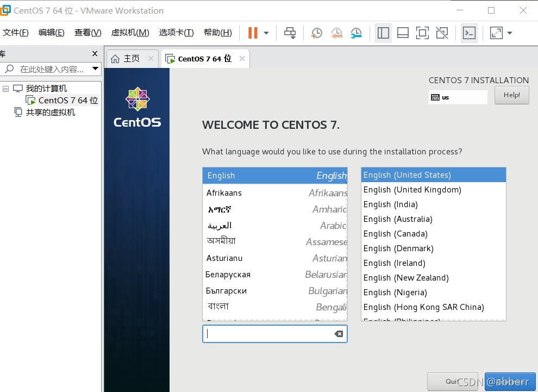
Task: Open stretch display dropdown arrow
Action: pos(510,33)
